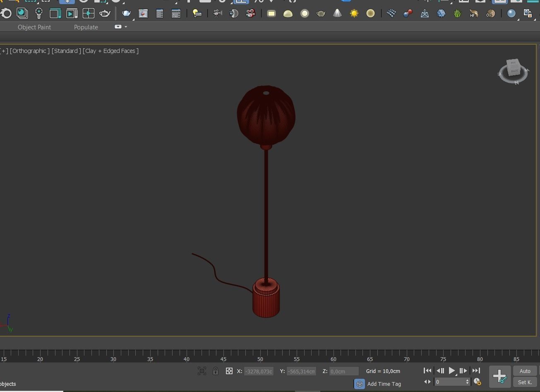Click the Ox ornatrix icon
This screenshot has width=540, height=392.
click(490, 14)
